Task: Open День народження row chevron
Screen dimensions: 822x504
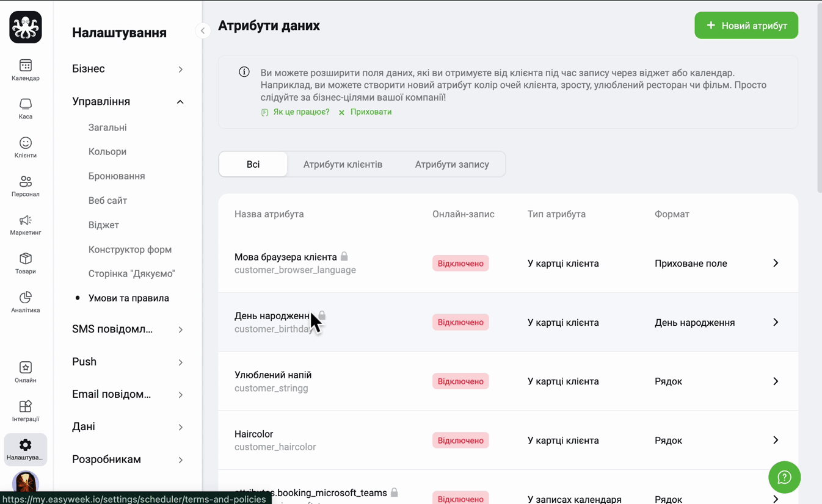Action: (776, 322)
